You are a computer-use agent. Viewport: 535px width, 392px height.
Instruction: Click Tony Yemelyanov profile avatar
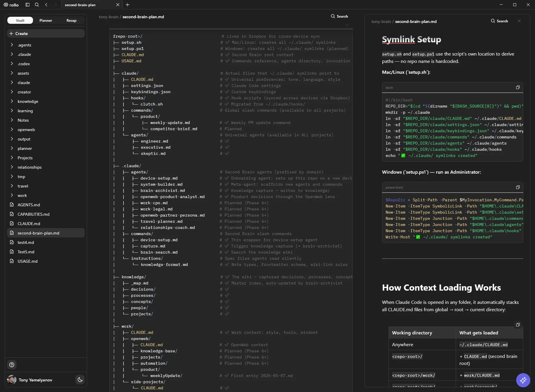(x=12, y=380)
